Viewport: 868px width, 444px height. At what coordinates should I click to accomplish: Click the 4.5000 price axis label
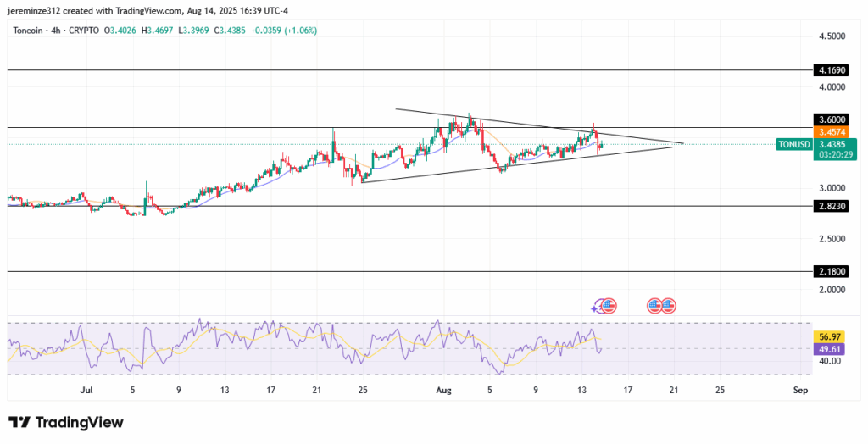[832, 36]
